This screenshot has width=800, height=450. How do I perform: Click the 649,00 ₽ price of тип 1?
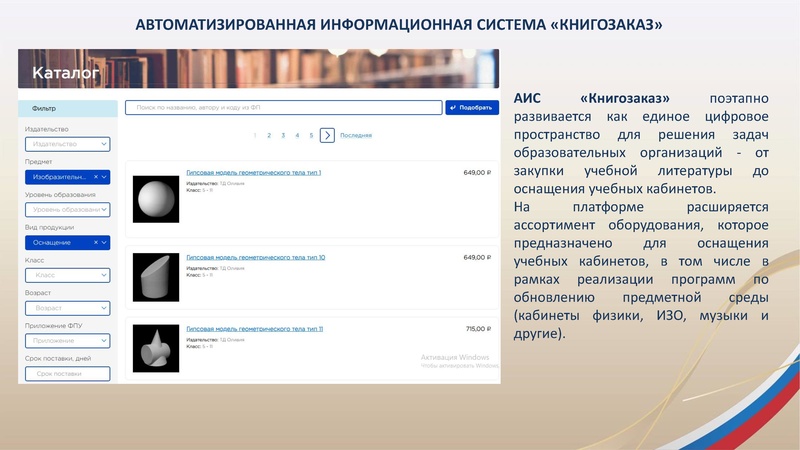[477, 172]
